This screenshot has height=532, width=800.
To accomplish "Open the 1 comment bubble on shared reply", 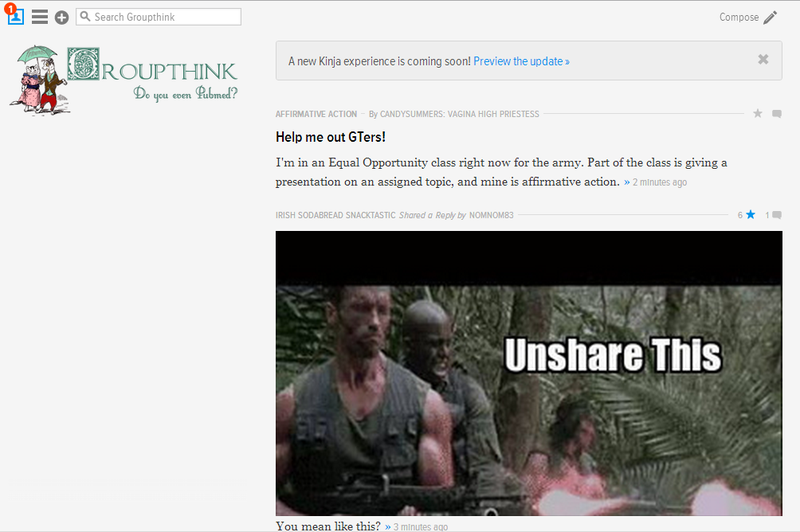I will click(777, 215).
